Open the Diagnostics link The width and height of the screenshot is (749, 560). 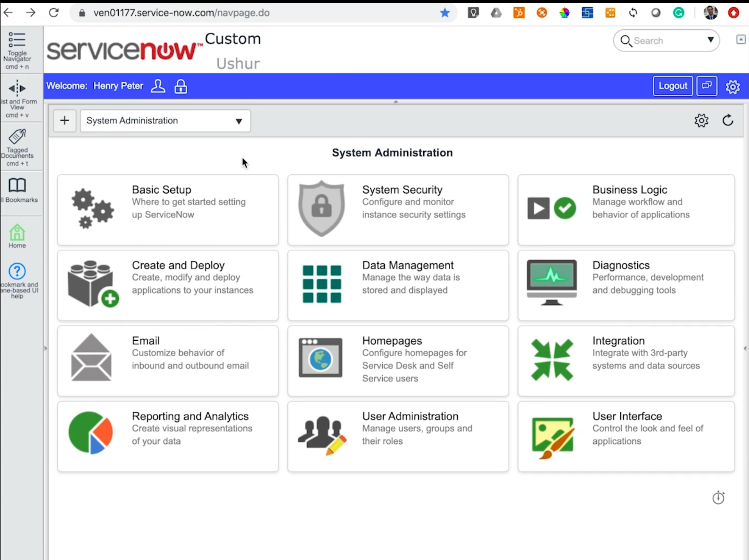[x=621, y=265]
